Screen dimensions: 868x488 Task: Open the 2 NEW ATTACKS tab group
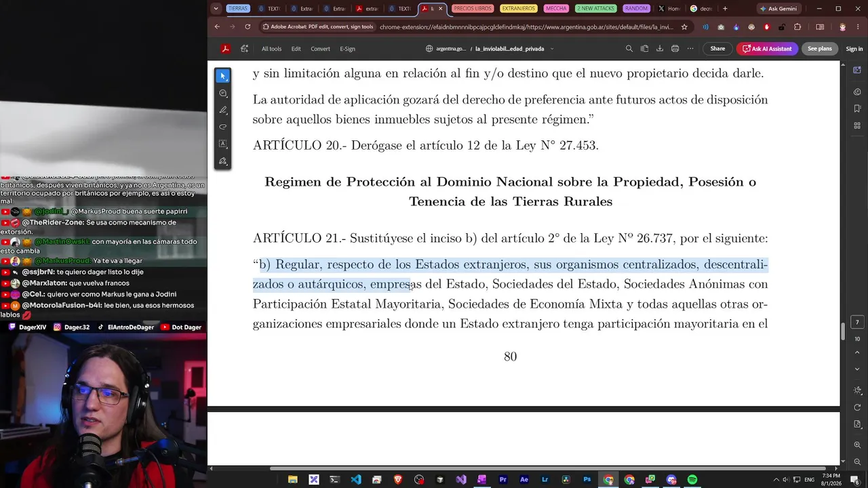click(x=595, y=9)
